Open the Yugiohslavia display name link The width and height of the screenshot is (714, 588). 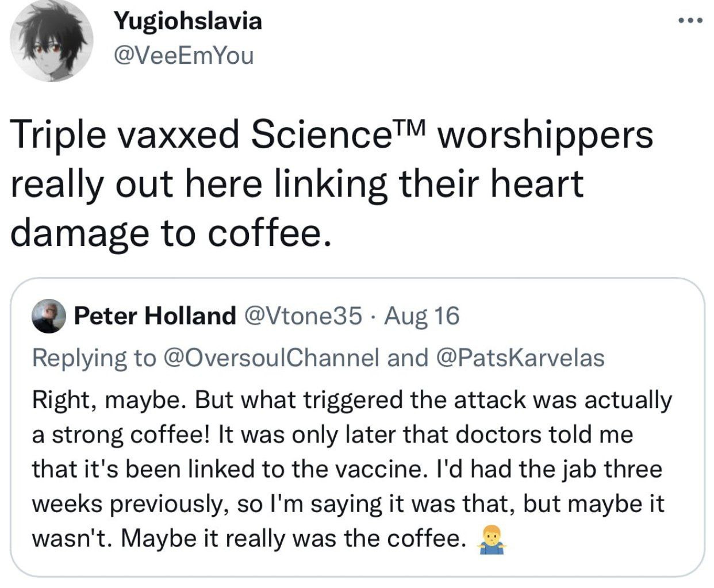(x=188, y=21)
